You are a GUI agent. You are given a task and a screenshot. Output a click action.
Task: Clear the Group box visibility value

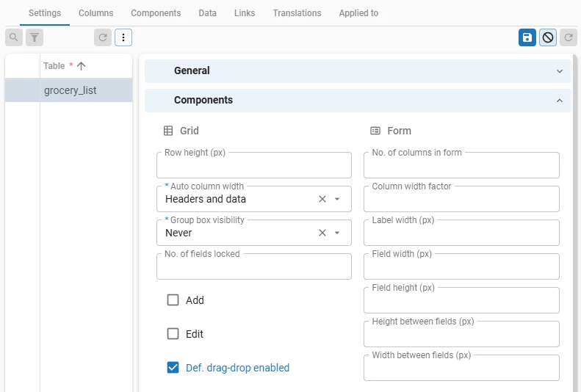tap(322, 233)
